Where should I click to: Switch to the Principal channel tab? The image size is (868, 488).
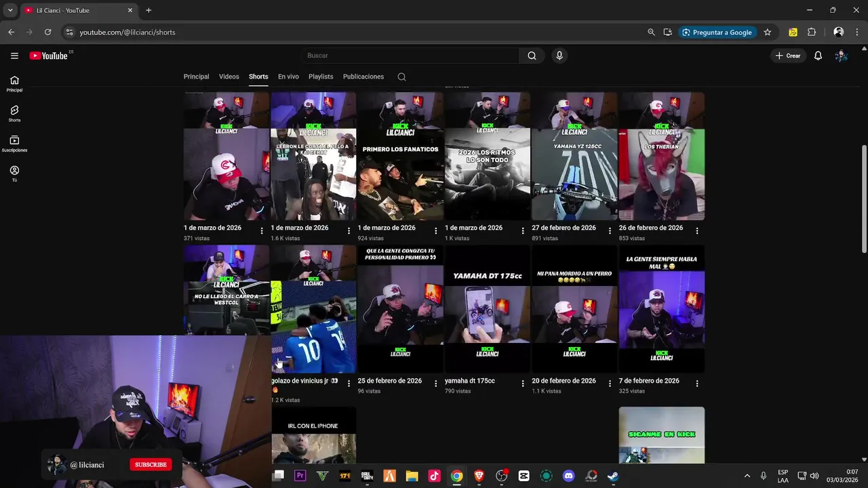pos(196,77)
